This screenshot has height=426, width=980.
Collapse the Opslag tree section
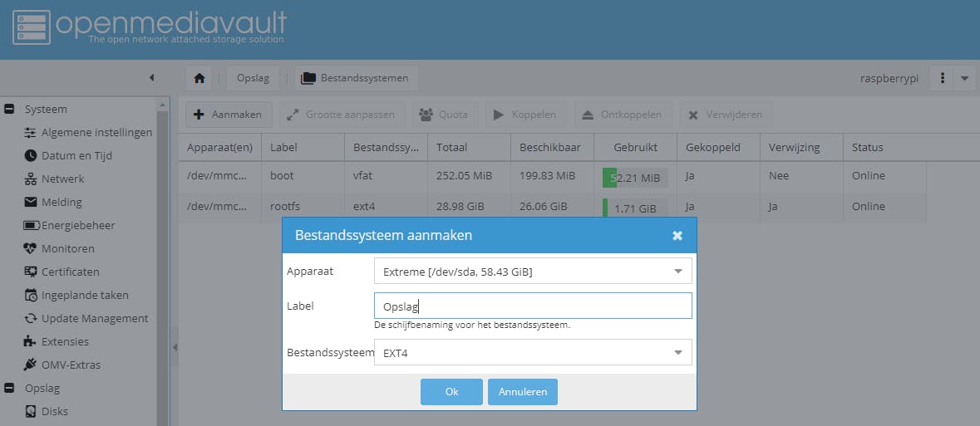[x=9, y=389]
